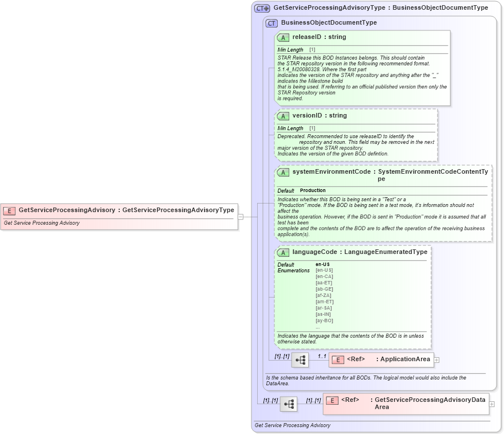This screenshot has height=434, width=504.
Task: Click the 'STAR Release this BOD' description
Action: pos(362,78)
